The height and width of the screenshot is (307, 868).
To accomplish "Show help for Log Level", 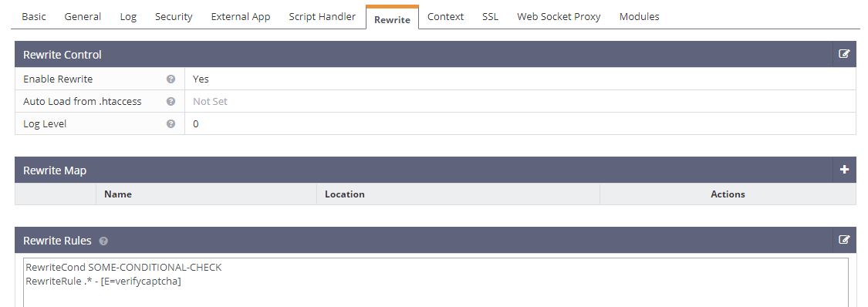I will click(x=171, y=124).
